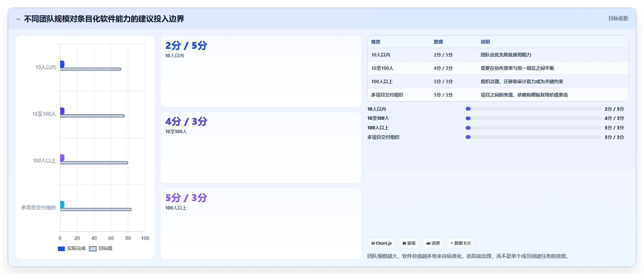Viewport: 644px width, 274px height.
Task: Click the cyan 多项目交付组织 actual bar
Action: pos(62,205)
